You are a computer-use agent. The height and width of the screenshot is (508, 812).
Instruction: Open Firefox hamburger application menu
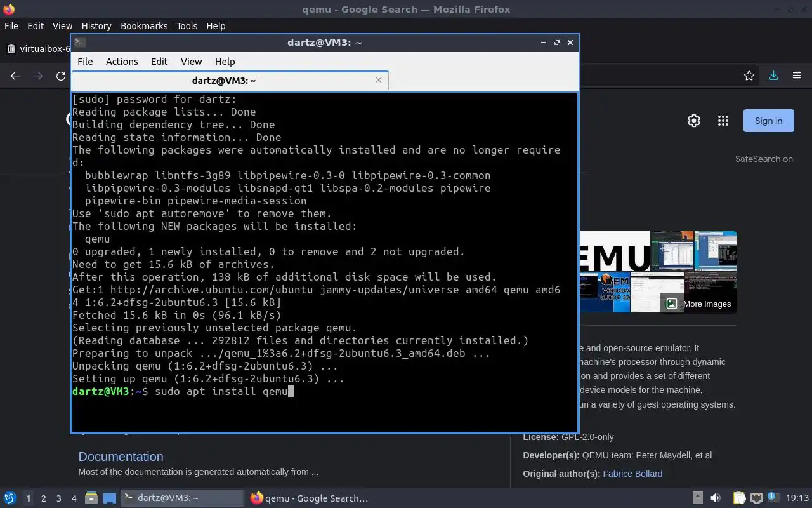[797, 76]
